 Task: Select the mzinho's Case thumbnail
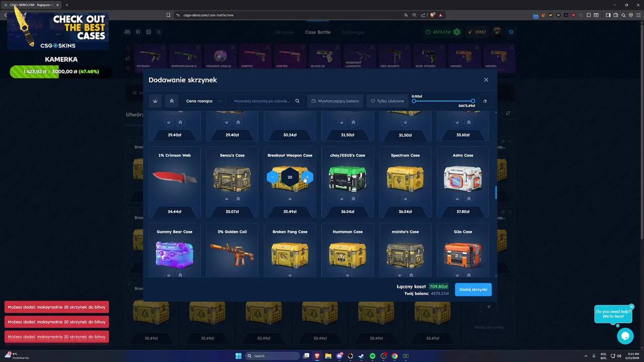[x=405, y=254]
